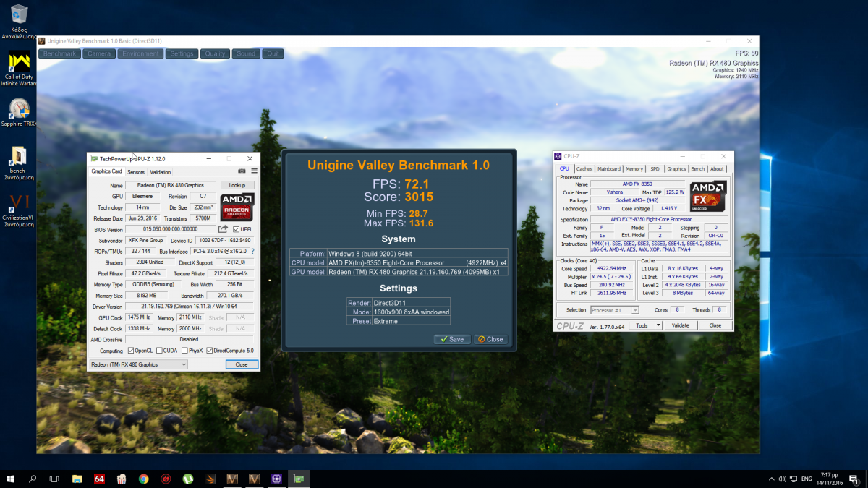The width and height of the screenshot is (868, 488).
Task: Save the Valley Benchmark results
Action: tap(452, 339)
